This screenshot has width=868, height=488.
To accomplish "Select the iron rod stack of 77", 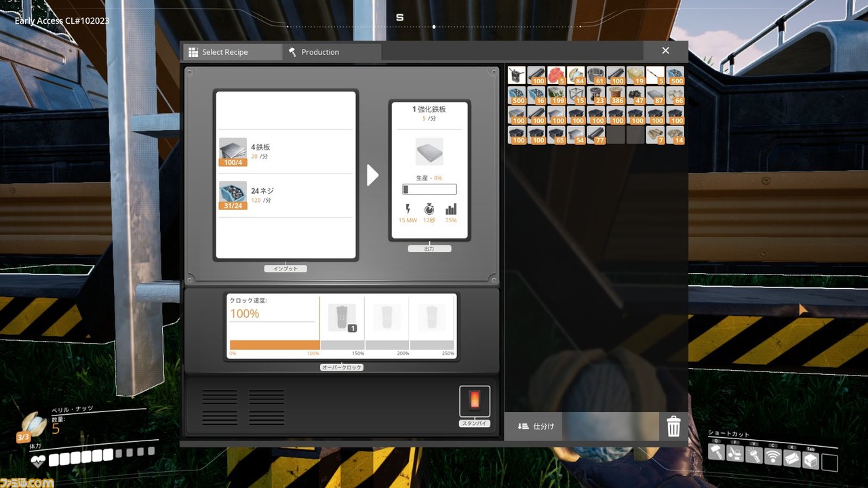I will [596, 134].
